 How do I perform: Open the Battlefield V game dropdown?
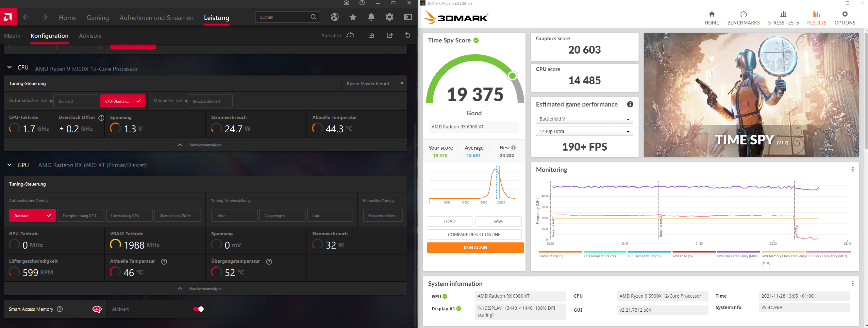(584, 119)
